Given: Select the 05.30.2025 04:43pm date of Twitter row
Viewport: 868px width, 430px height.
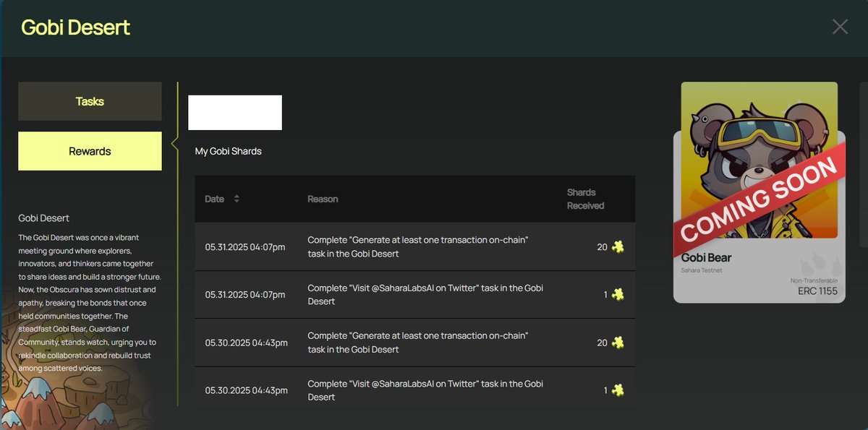Looking at the screenshot, I should [247, 390].
